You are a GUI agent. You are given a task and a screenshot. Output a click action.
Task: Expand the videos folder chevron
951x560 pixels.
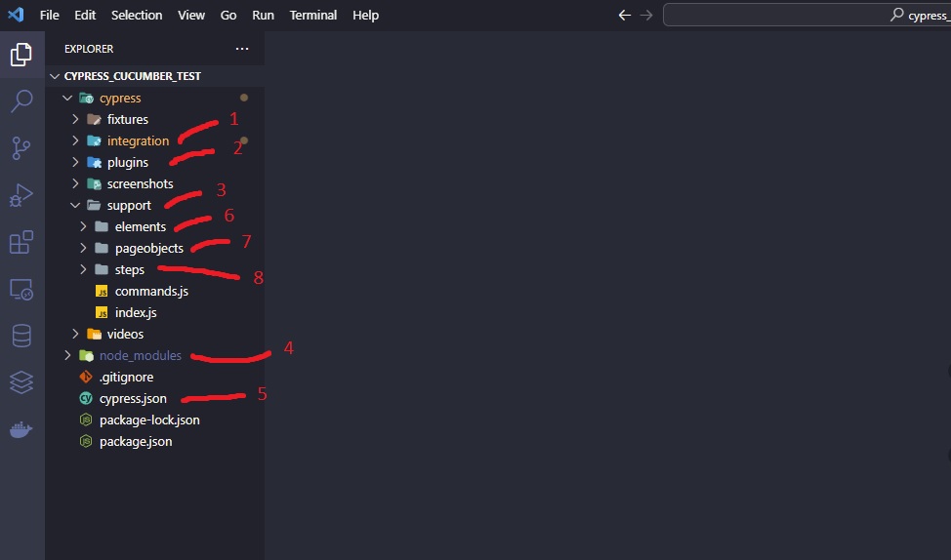tap(75, 334)
